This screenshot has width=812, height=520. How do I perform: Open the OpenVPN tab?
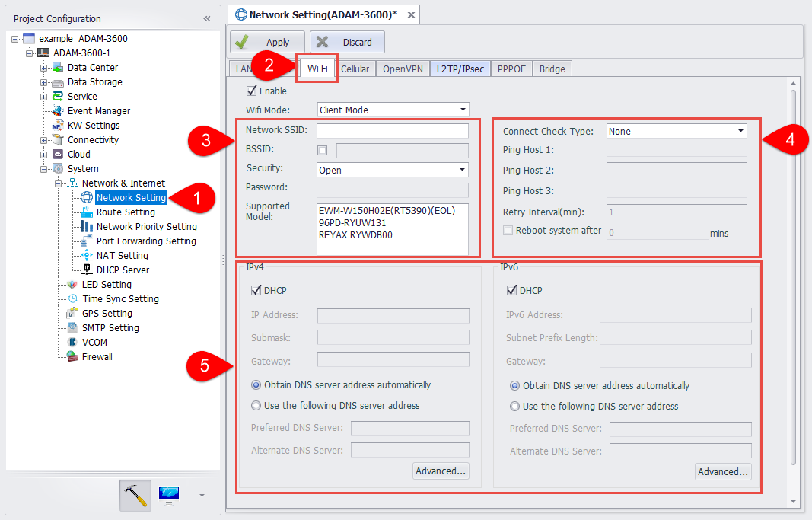click(x=403, y=69)
